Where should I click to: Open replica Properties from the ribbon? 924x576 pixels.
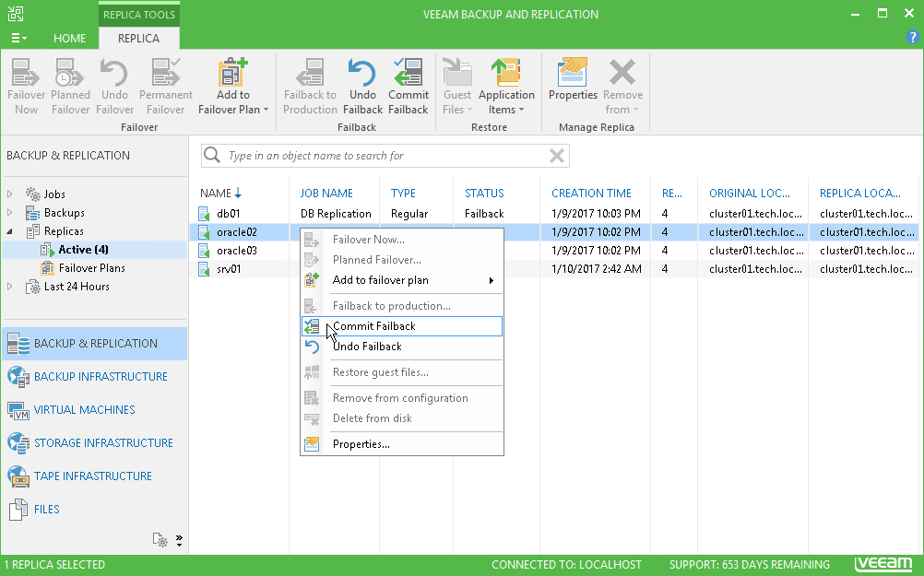coord(573,79)
